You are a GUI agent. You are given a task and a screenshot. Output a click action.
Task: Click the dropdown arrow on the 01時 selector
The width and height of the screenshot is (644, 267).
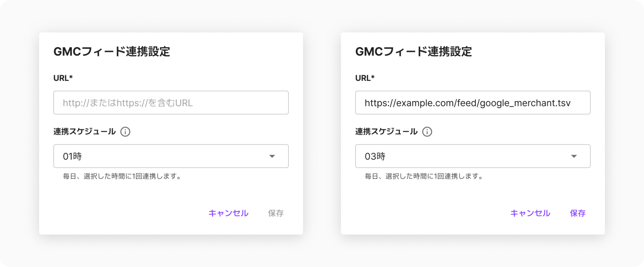(272, 156)
